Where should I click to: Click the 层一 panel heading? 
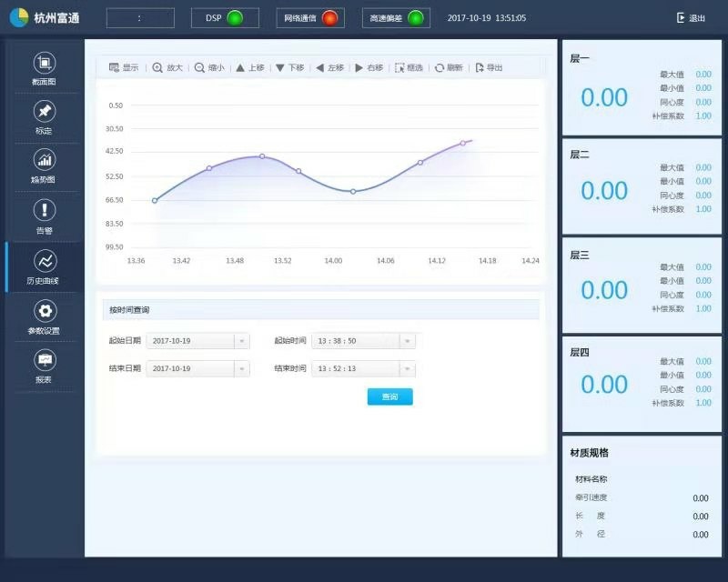click(580, 58)
